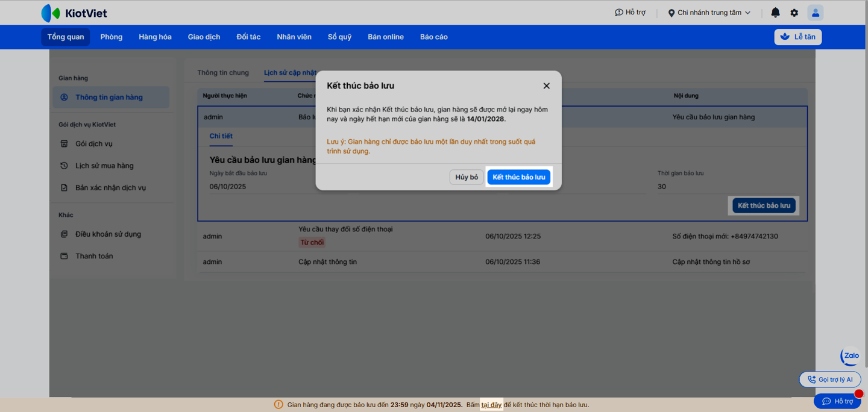Open the Phòng menu
The height and width of the screenshot is (412, 868).
pos(112,37)
